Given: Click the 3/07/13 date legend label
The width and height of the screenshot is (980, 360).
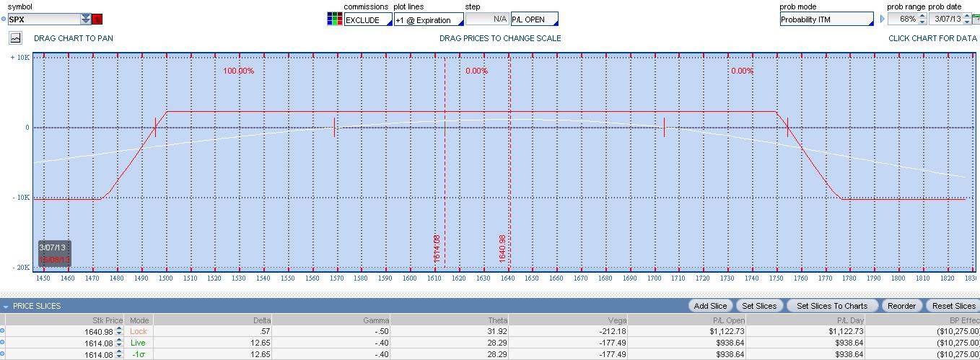Looking at the screenshot, I should (54, 247).
